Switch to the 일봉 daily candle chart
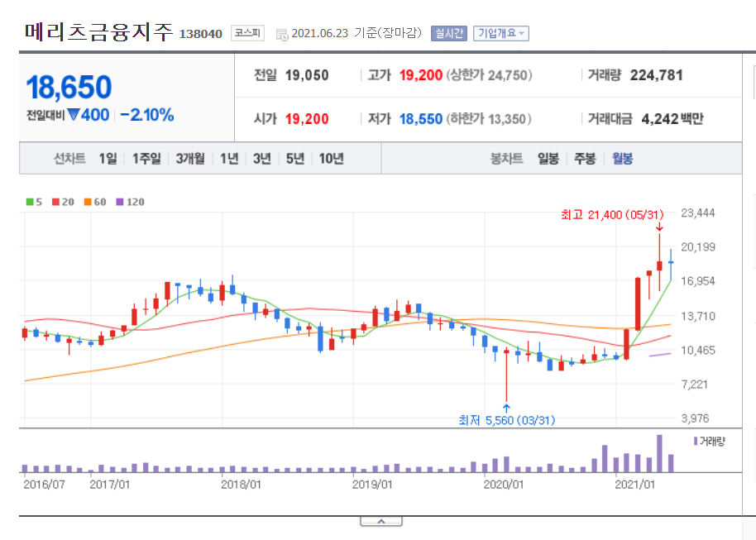The height and width of the screenshot is (540, 756). coord(548,159)
